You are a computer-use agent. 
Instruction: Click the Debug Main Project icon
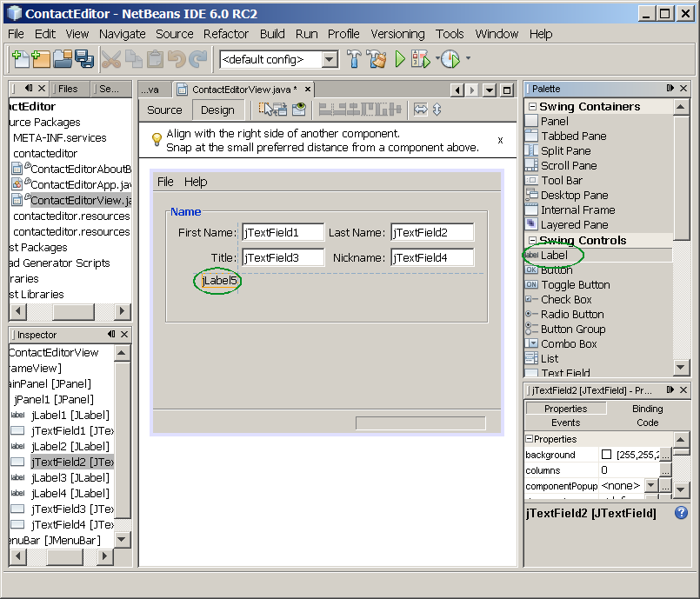421,59
